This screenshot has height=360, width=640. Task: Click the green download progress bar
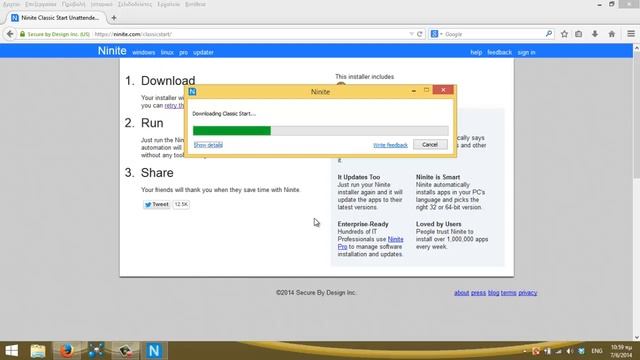coord(232,131)
